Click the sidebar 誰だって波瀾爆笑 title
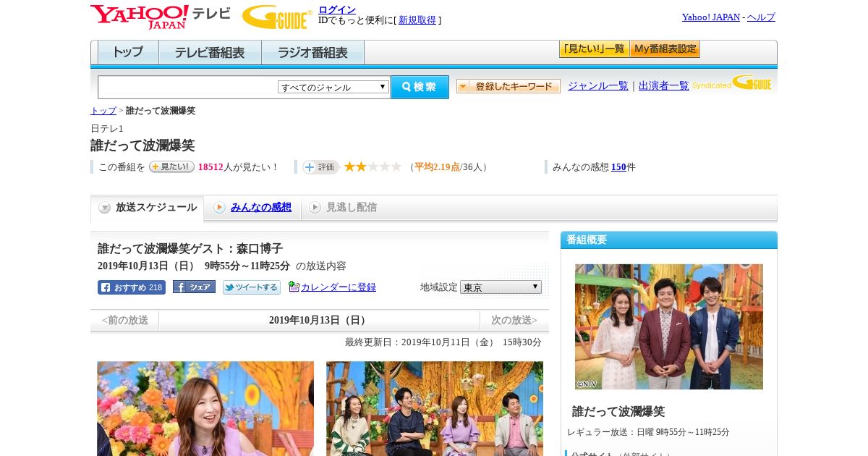 point(618,411)
